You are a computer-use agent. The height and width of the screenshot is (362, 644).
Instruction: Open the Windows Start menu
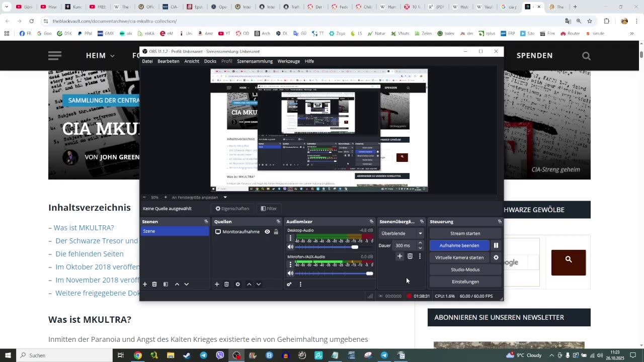[x=8, y=355]
